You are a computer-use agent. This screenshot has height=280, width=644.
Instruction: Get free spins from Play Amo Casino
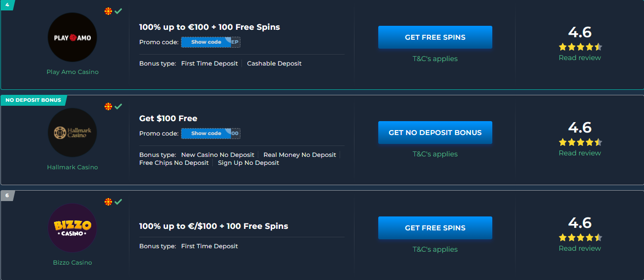click(x=435, y=37)
